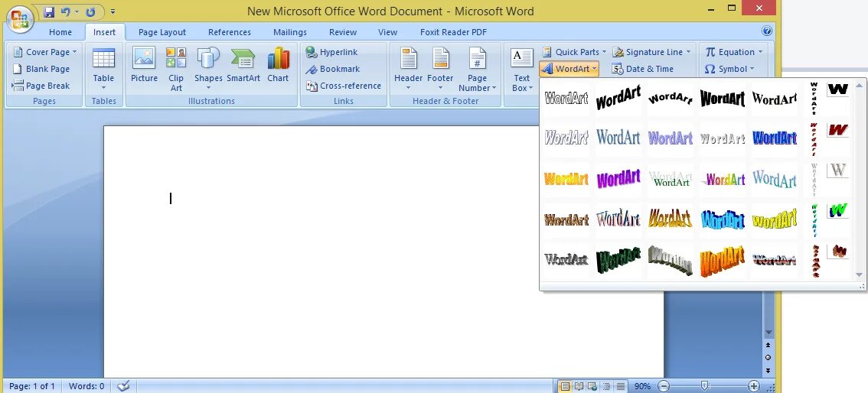Viewport: 868px width, 393px height.
Task: Switch to the Home tab
Action: point(60,32)
